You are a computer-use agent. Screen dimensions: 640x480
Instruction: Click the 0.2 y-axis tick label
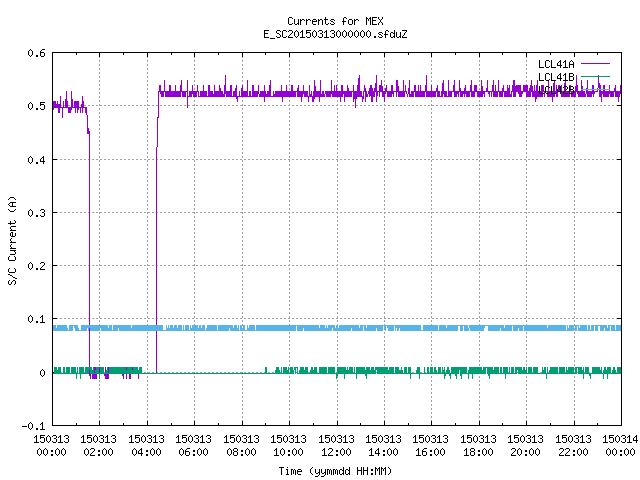[36, 266]
